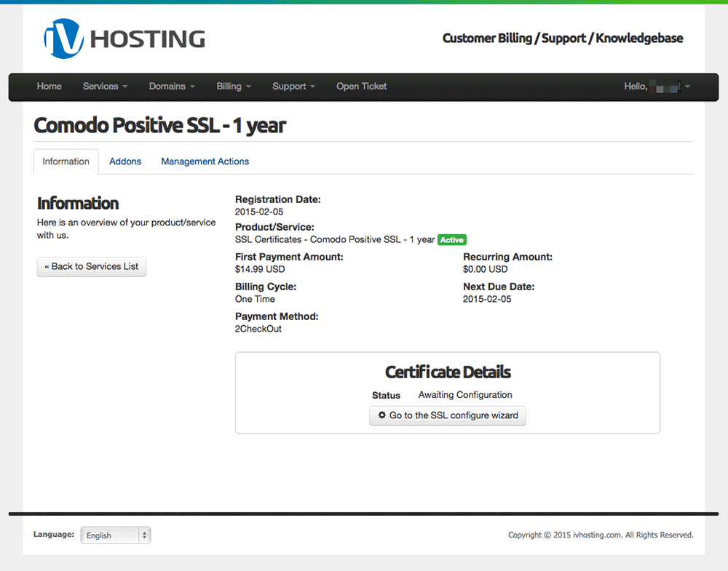Click the $0.00 USD recurring amount

pyautogui.click(x=485, y=269)
